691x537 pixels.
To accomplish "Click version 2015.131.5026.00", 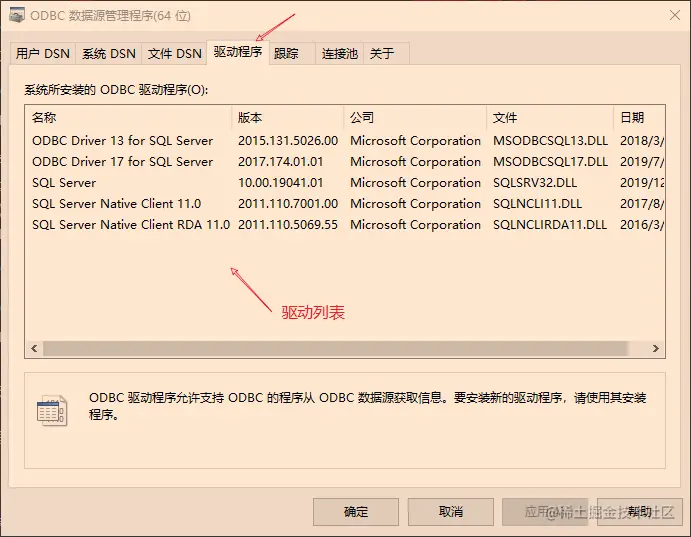I will click(x=288, y=141).
